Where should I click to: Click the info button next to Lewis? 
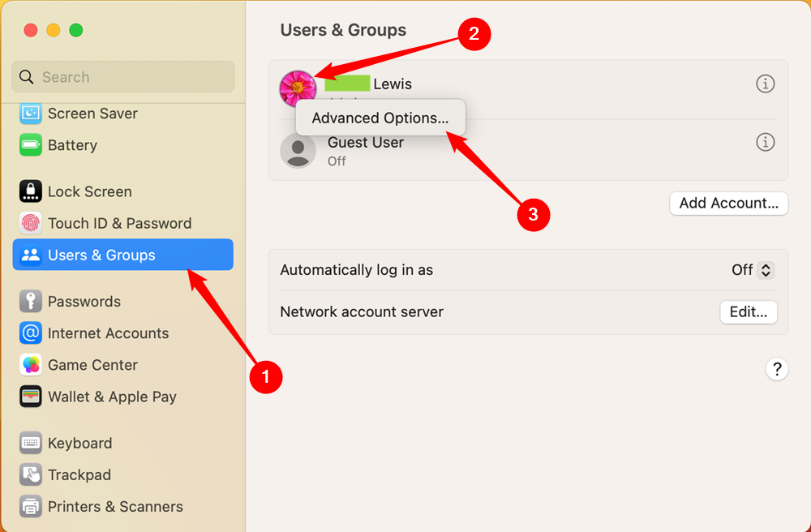[x=765, y=84]
